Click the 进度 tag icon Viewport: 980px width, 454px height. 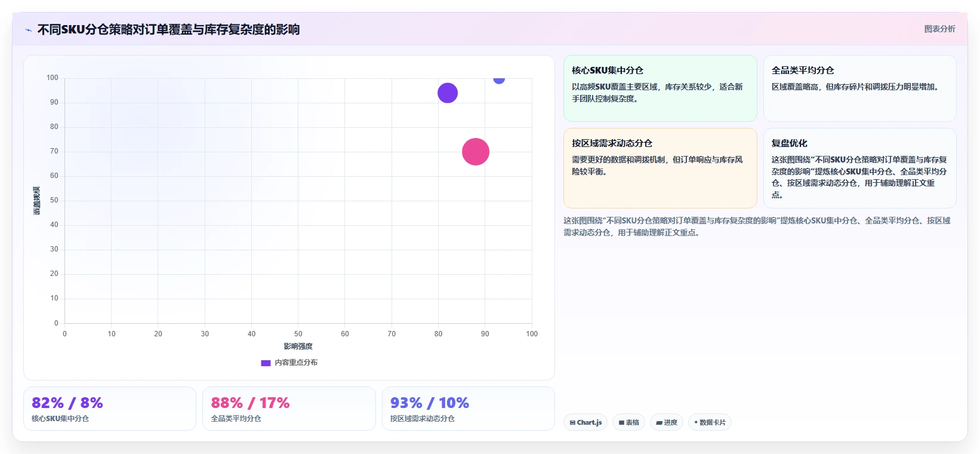coord(659,422)
